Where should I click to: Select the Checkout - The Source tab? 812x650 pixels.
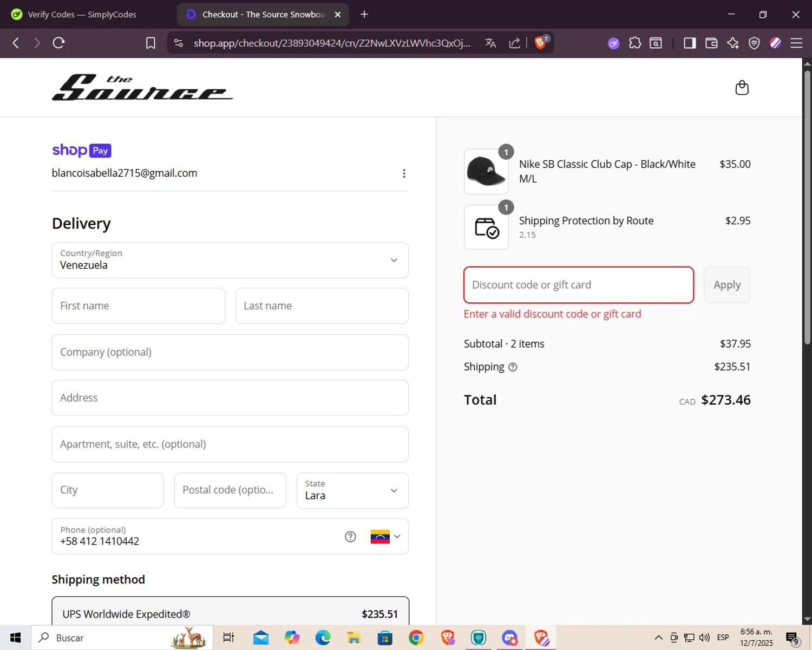click(x=263, y=15)
